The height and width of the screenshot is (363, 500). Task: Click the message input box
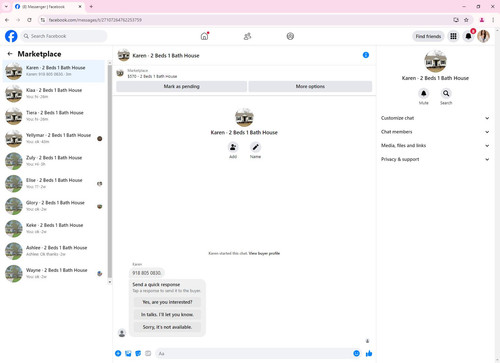[x=255, y=353]
